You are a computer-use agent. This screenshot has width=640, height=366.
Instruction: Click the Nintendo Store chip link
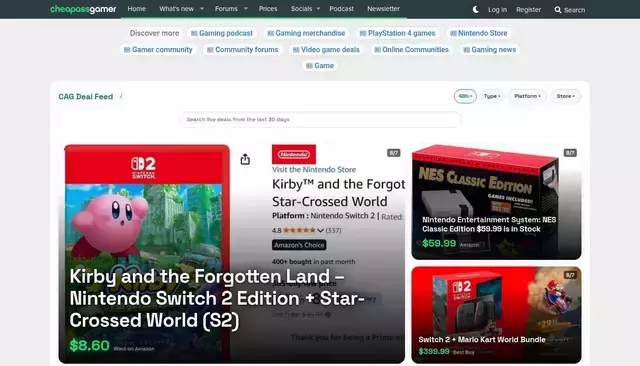pos(478,33)
